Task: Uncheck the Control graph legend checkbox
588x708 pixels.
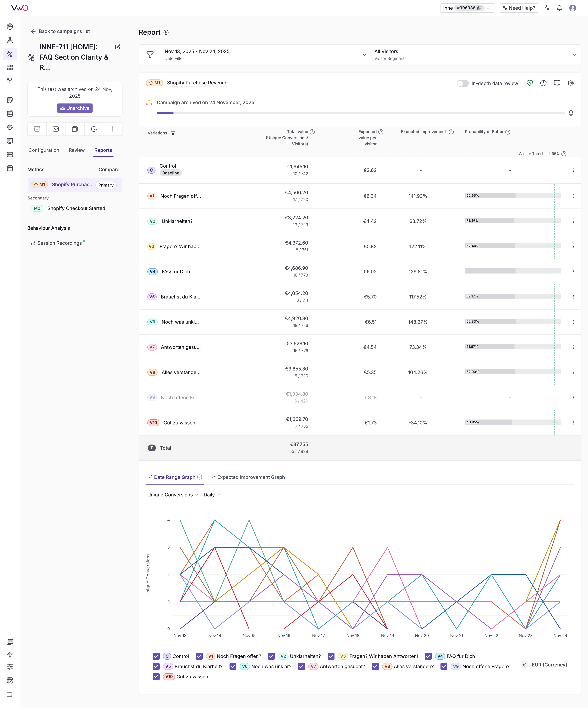Action: coord(156,656)
